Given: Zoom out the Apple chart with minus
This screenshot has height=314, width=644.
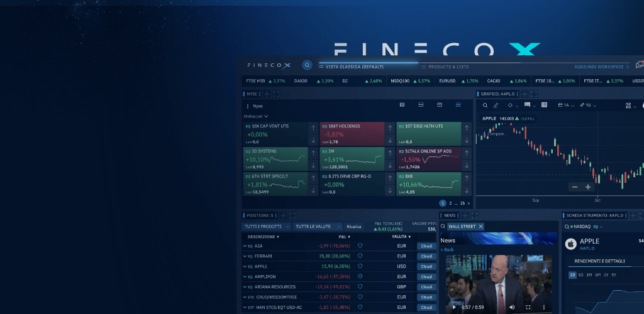Looking at the screenshot, I should pyautogui.click(x=575, y=187).
